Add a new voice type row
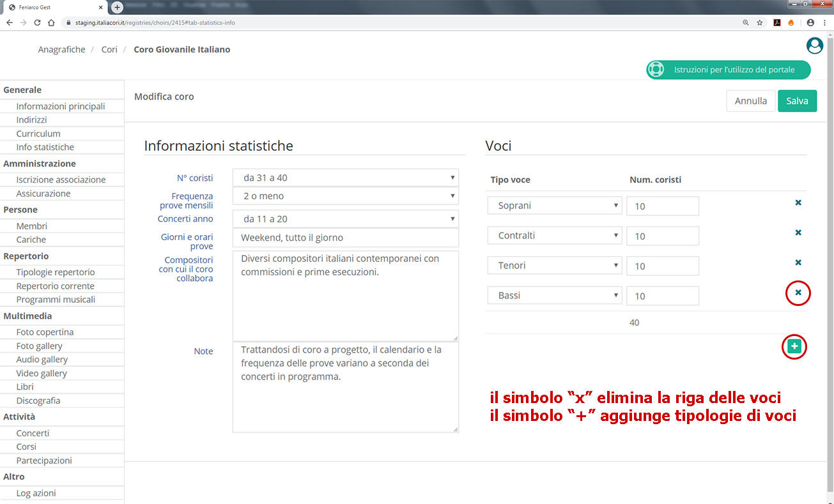This screenshot has height=504, width=834. 794,346
